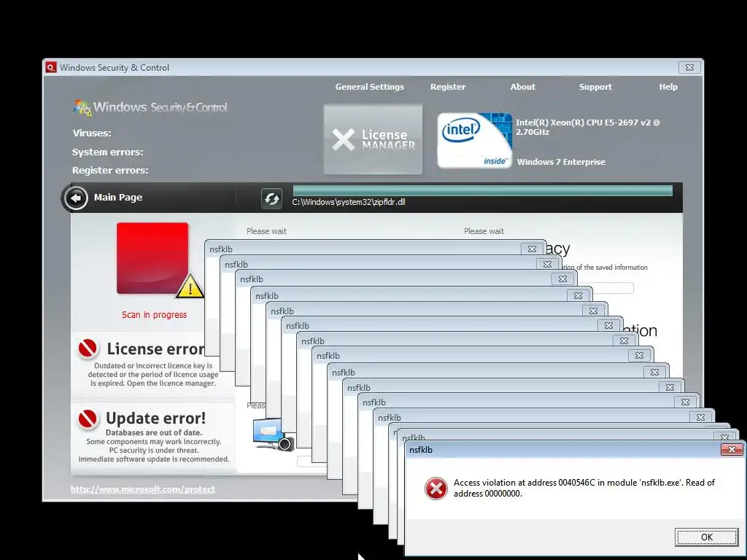Click the Intel Xeon CPU description text
Image resolution: width=747 pixels, height=560 pixels.
587,127
